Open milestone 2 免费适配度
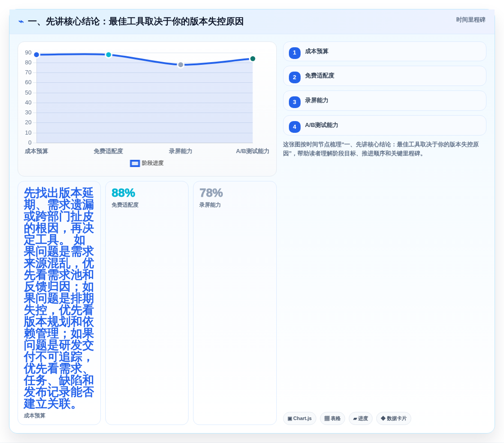The width and height of the screenshot is (504, 443). click(384, 76)
